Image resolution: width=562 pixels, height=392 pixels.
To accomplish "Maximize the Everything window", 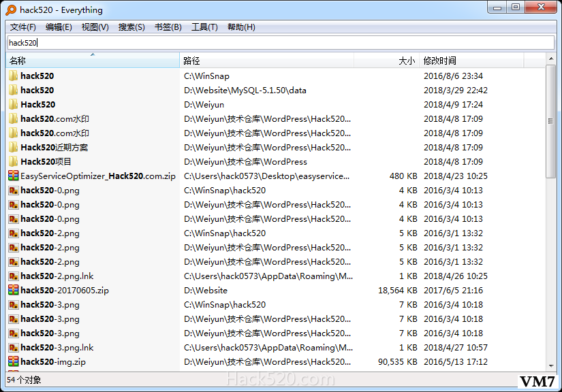I will (516, 7).
